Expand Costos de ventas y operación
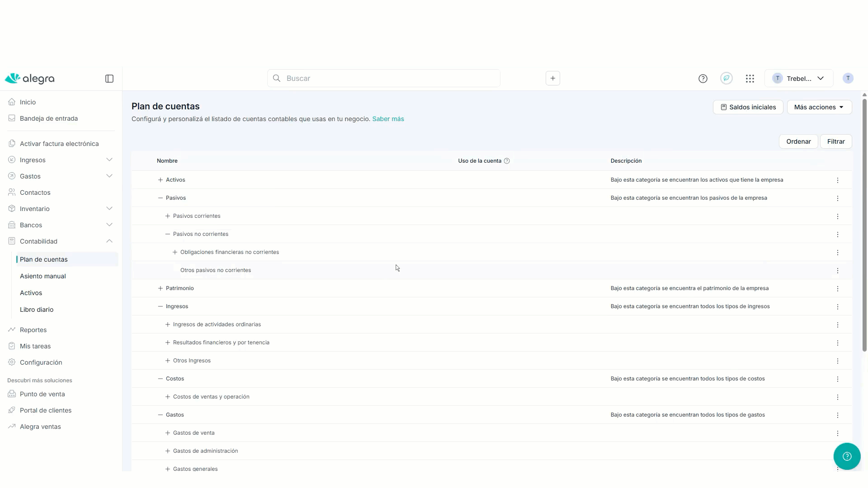This screenshot has height=488, width=868. [167, 397]
